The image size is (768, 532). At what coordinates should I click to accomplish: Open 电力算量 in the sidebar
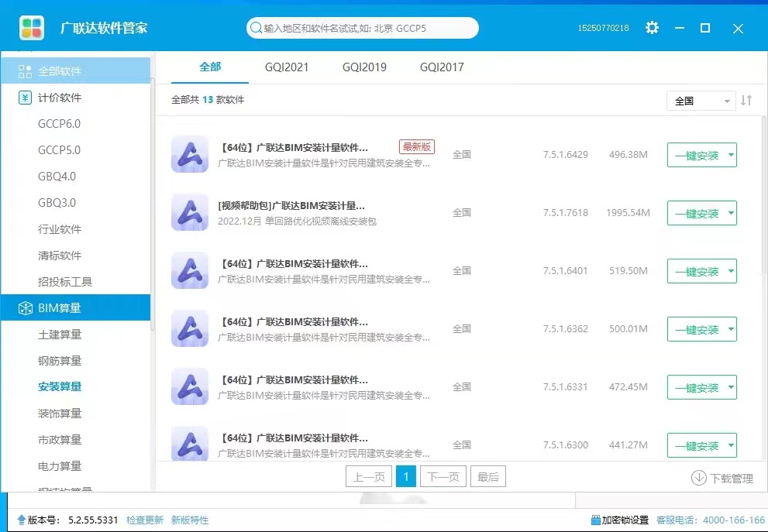pos(60,466)
